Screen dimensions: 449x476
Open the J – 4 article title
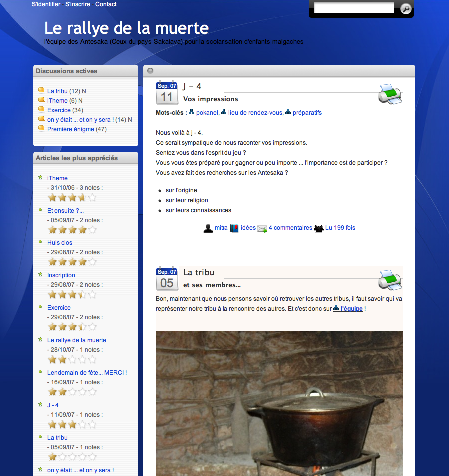(x=192, y=86)
